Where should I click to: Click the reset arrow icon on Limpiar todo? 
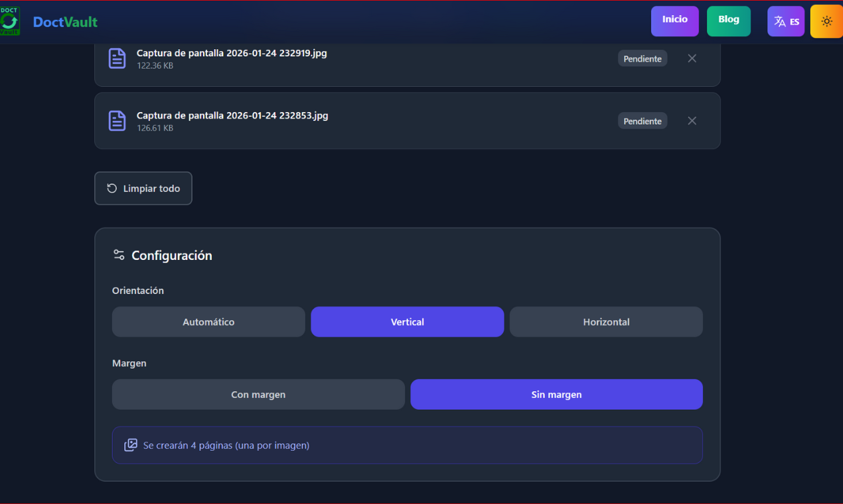click(112, 188)
